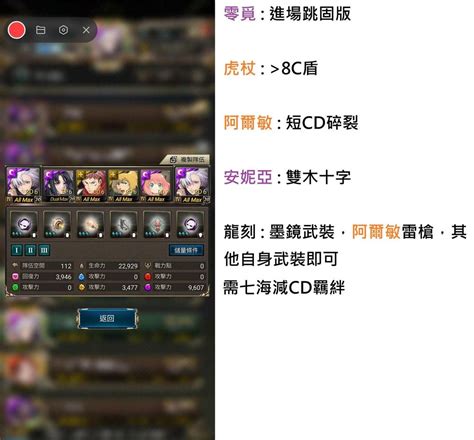The width and height of the screenshot is (474, 440).
Task: Open the recordings folder icon
Action: click(41, 30)
